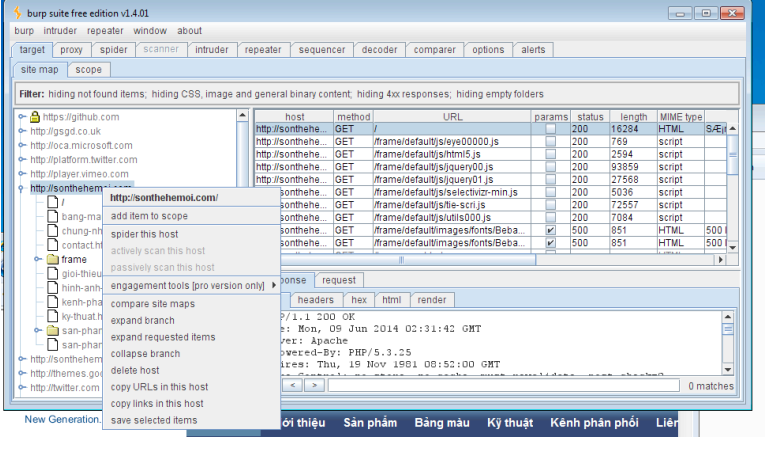Click the previous match < button
Image resolution: width=767 pixels, height=450 pixels.
[x=293, y=385]
